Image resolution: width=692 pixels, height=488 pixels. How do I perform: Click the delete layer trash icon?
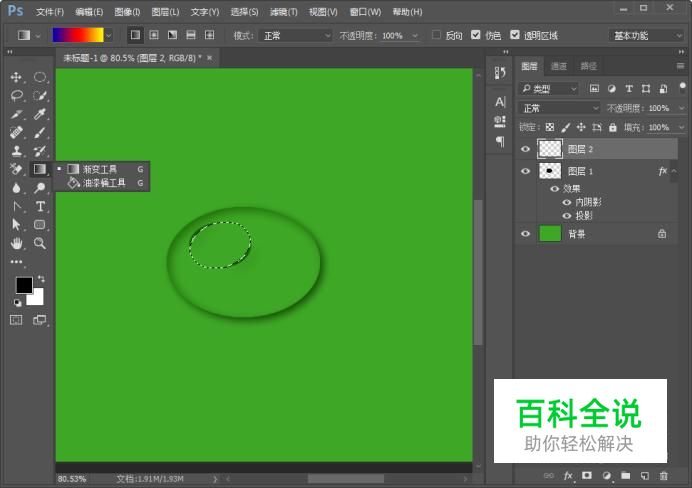pos(663,475)
